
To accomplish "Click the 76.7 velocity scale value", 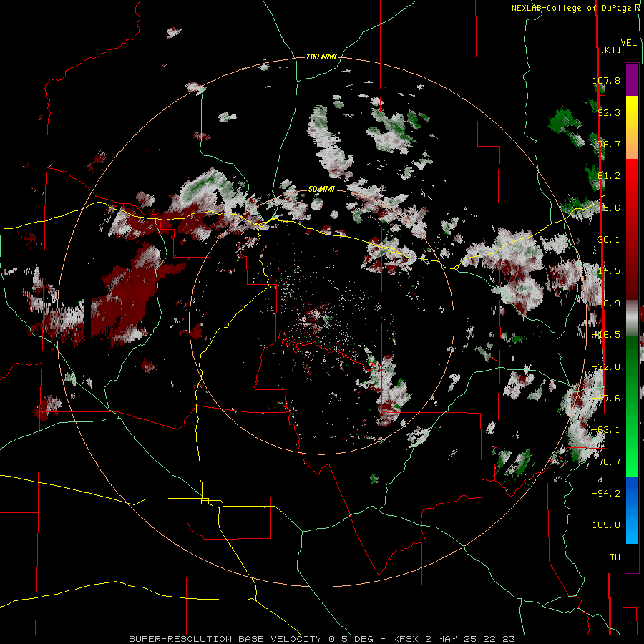I will 609,144.
